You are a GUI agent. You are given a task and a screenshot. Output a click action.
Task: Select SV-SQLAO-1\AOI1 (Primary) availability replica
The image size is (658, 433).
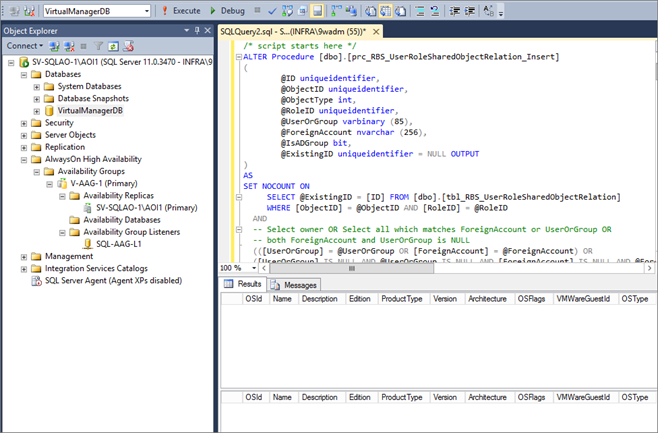point(146,208)
